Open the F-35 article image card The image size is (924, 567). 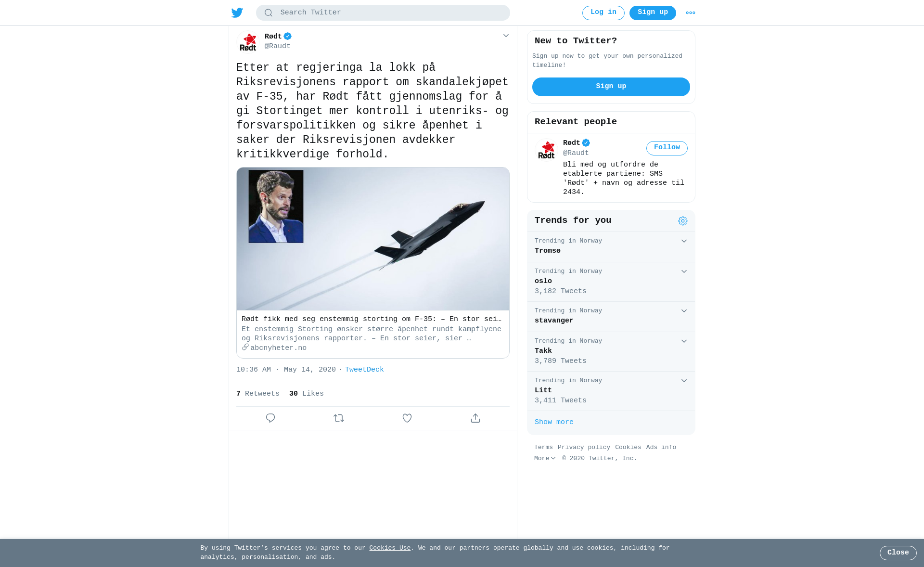tap(373, 263)
